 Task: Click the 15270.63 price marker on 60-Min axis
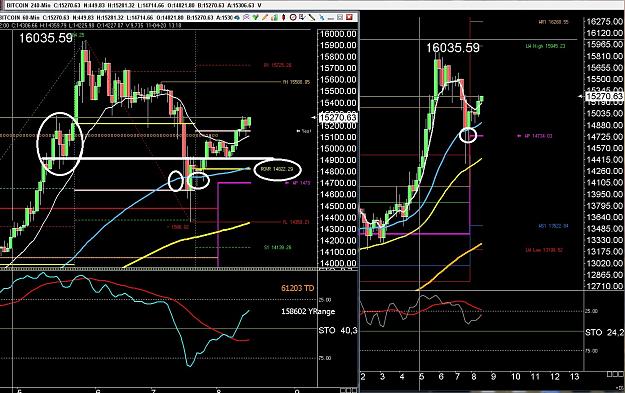[x=338, y=118]
